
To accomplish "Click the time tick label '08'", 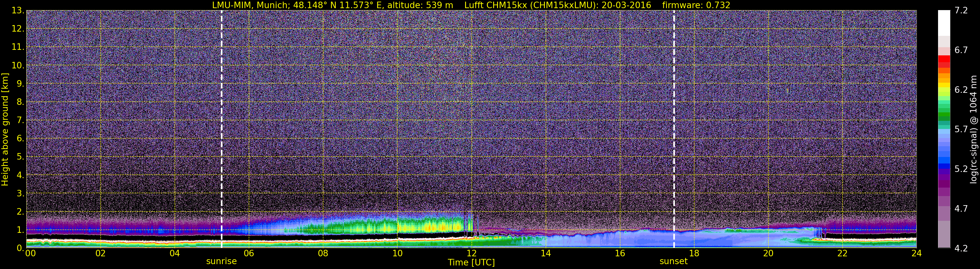I will point(323,253).
